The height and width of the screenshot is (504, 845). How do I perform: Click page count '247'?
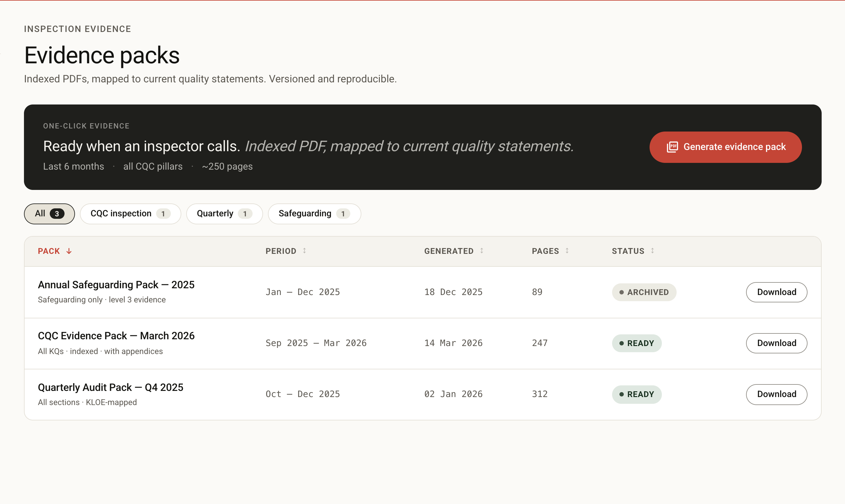540,343
